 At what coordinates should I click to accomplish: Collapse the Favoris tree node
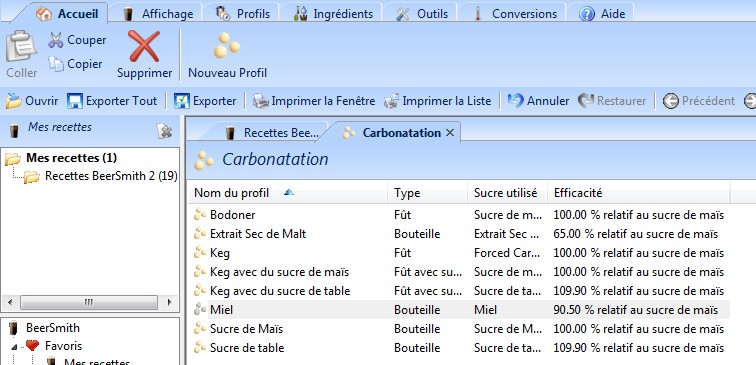pos(13,346)
